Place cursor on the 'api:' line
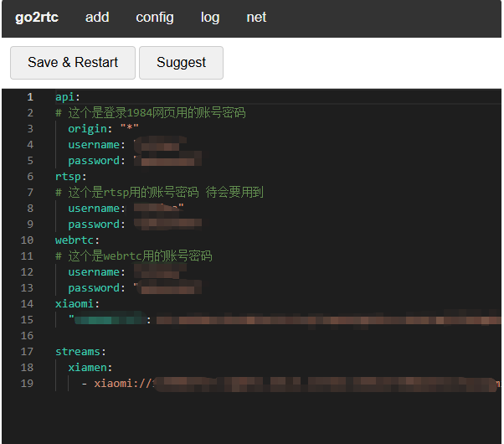The image size is (504, 444). click(68, 97)
